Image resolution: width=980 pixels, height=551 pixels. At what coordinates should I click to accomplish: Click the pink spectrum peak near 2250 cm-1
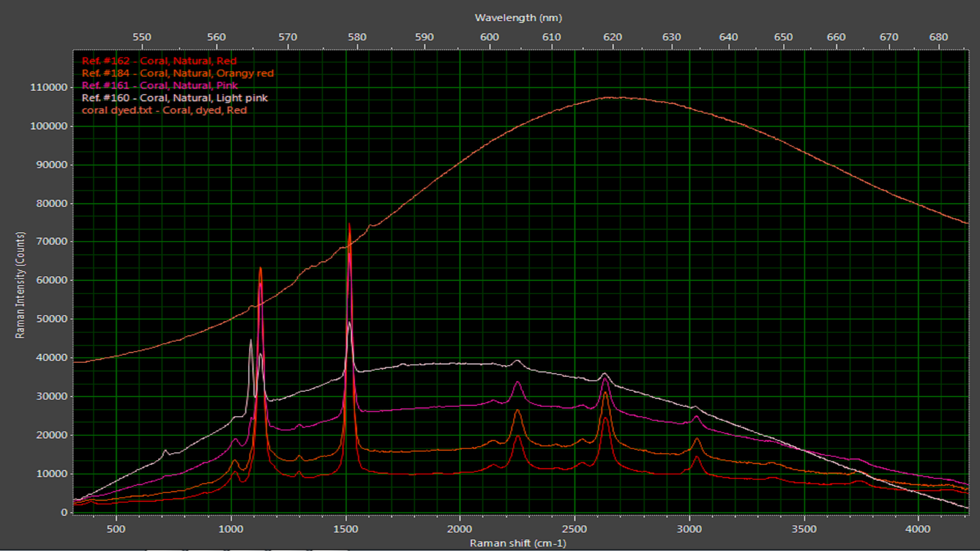[x=517, y=383]
